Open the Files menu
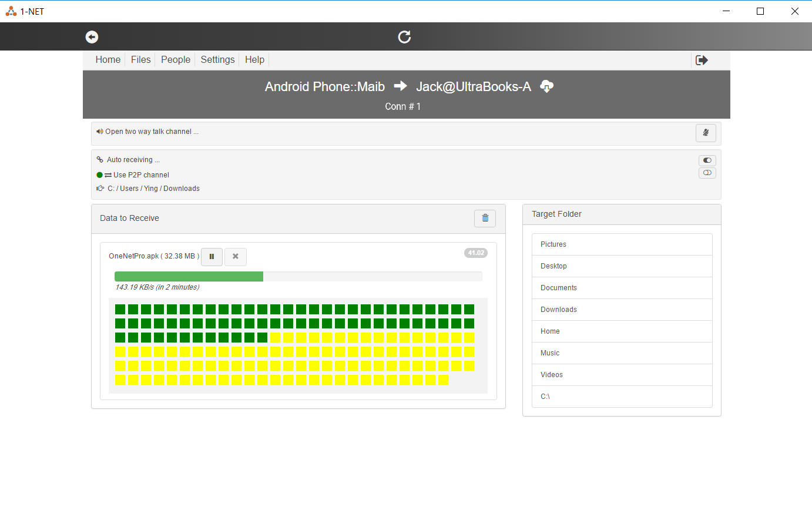This screenshot has width=812, height=527. 140,60
